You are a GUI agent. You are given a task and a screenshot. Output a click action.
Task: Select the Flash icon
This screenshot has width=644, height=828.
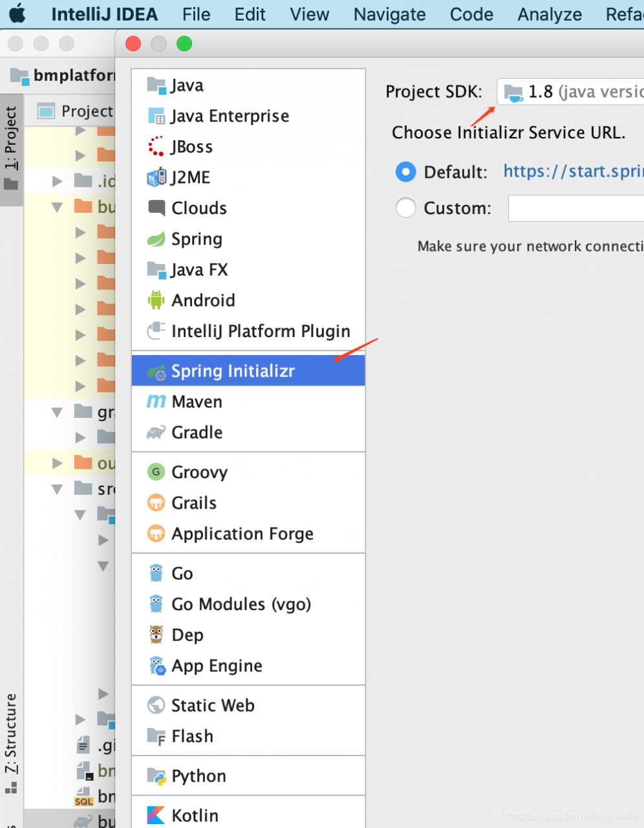[156, 736]
